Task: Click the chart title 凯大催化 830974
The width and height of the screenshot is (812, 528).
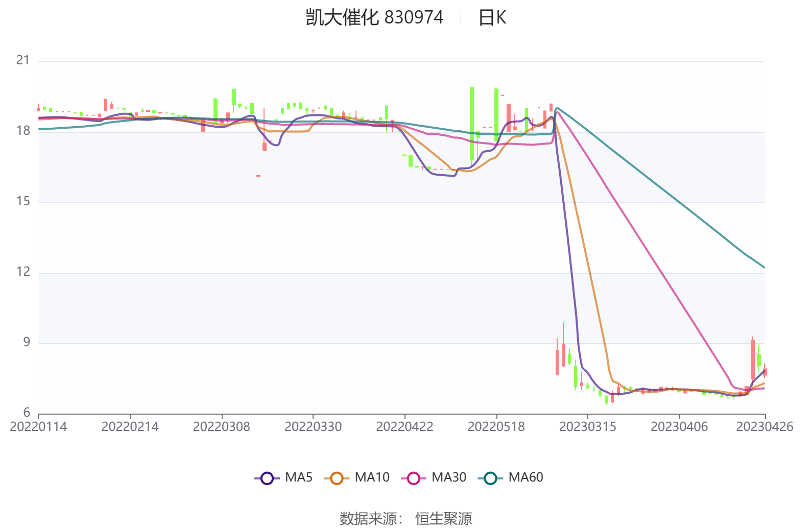Action: click(x=374, y=17)
